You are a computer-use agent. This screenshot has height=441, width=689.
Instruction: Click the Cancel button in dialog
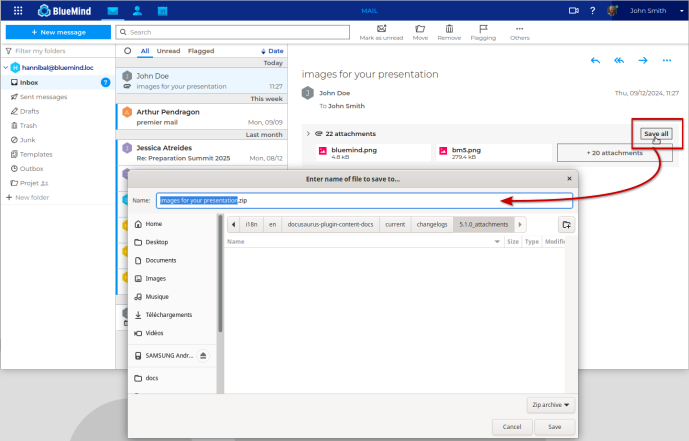coord(511,427)
